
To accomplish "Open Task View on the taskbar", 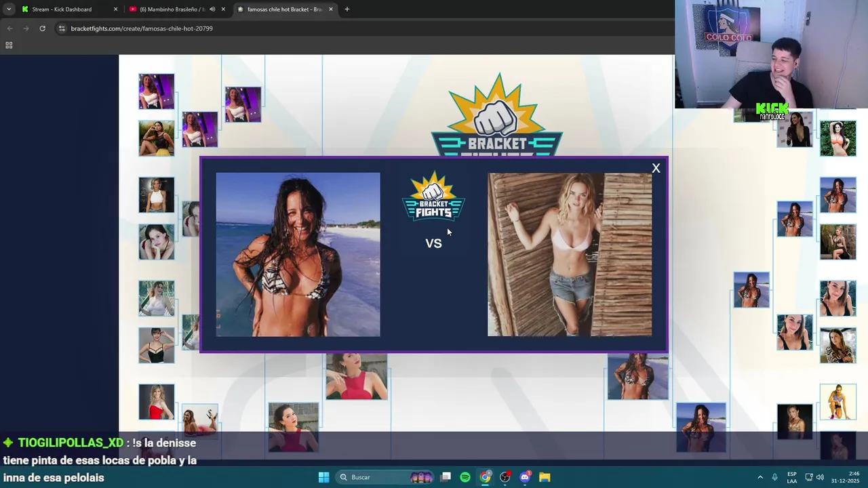I will tap(446, 477).
